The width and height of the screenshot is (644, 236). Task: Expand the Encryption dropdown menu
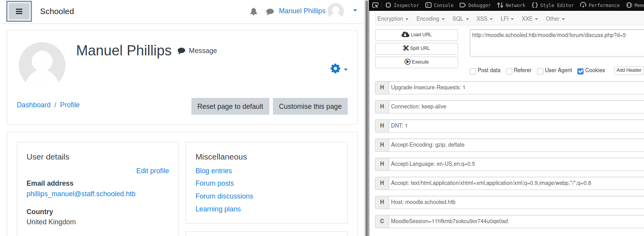coord(393,19)
